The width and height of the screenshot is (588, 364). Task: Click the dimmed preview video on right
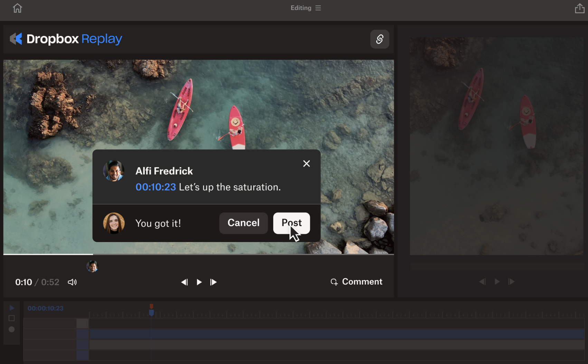click(x=496, y=146)
